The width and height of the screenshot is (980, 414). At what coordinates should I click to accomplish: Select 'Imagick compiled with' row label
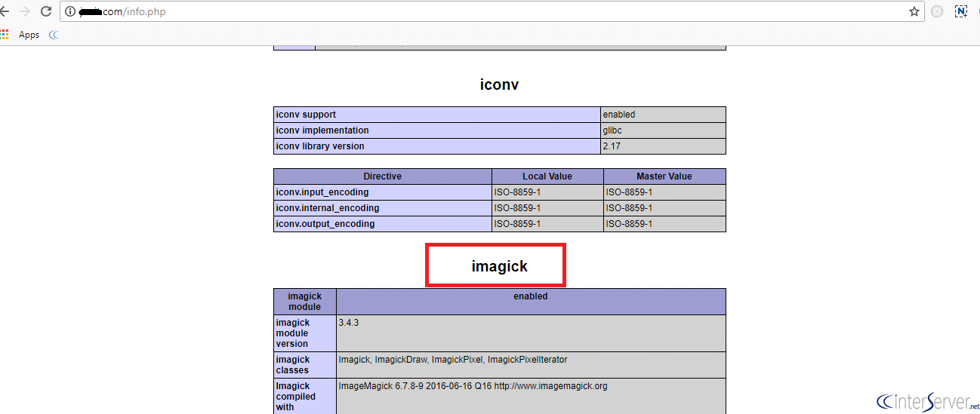coord(296,397)
